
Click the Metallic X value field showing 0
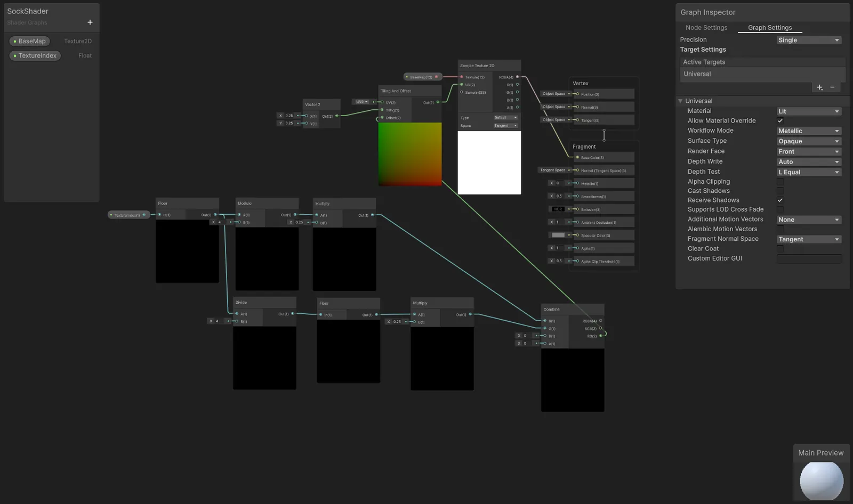tap(559, 183)
